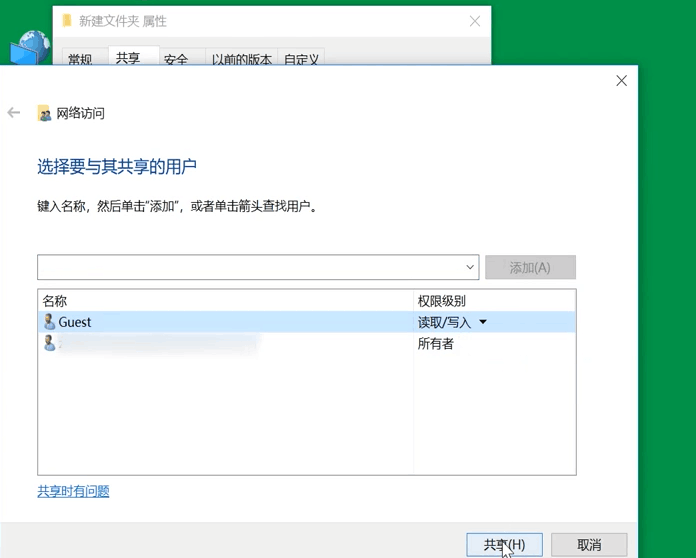This screenshot has height=558, width=696.
Task: Select the 自定义 tab
Action: [301, 59]
